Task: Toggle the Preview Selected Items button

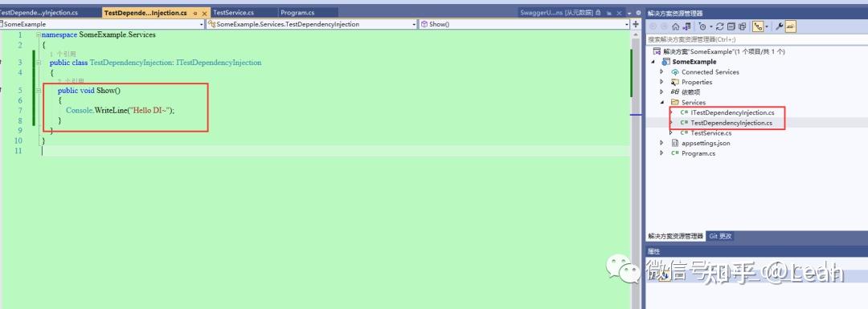Action: [791, 26]
